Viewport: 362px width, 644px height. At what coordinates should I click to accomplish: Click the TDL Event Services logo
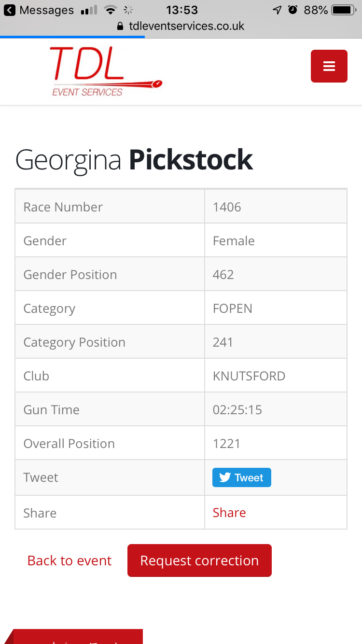click(x=106, y=71)
